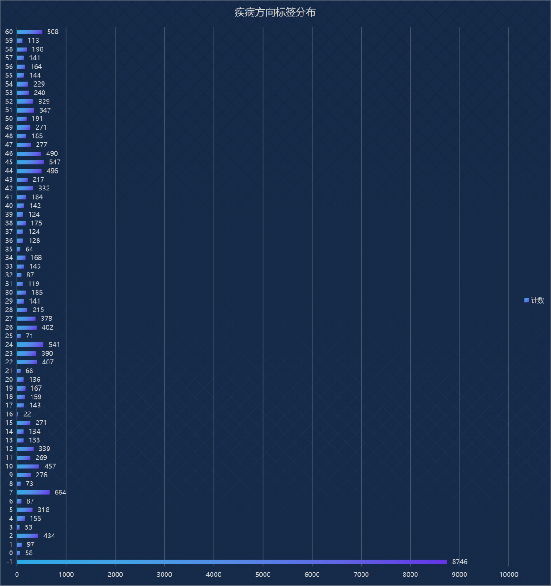Select the bar for category 51

(25, 110)
